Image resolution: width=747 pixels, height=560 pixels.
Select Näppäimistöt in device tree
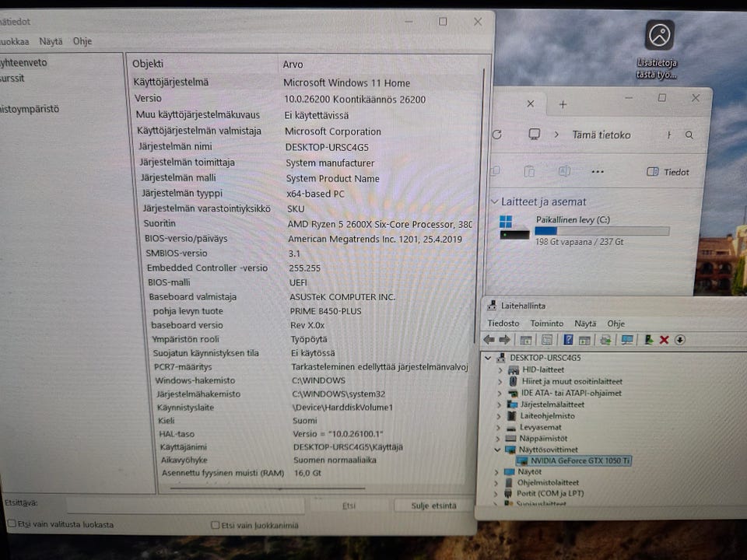[x=542, y=439]
